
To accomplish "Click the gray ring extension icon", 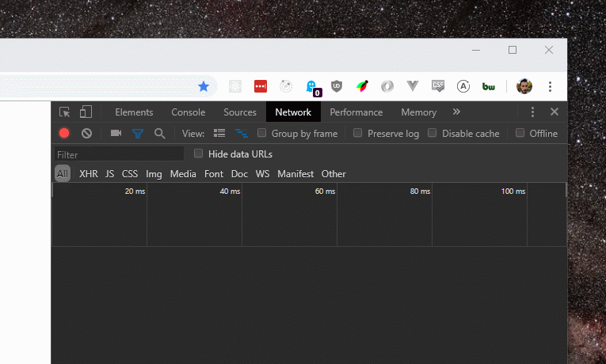I will [387, 86].
